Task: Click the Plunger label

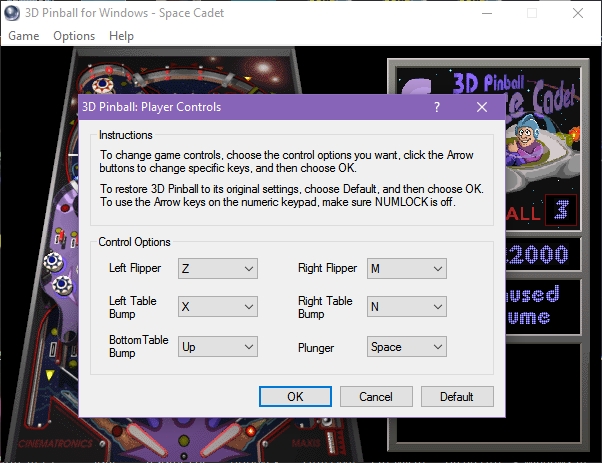Action: coord(316,348)
